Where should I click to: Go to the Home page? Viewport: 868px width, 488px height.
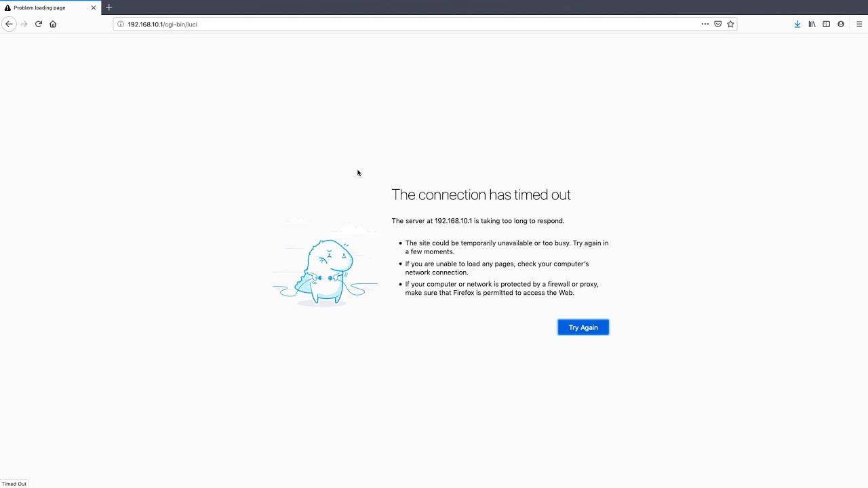tap(53, 24)
